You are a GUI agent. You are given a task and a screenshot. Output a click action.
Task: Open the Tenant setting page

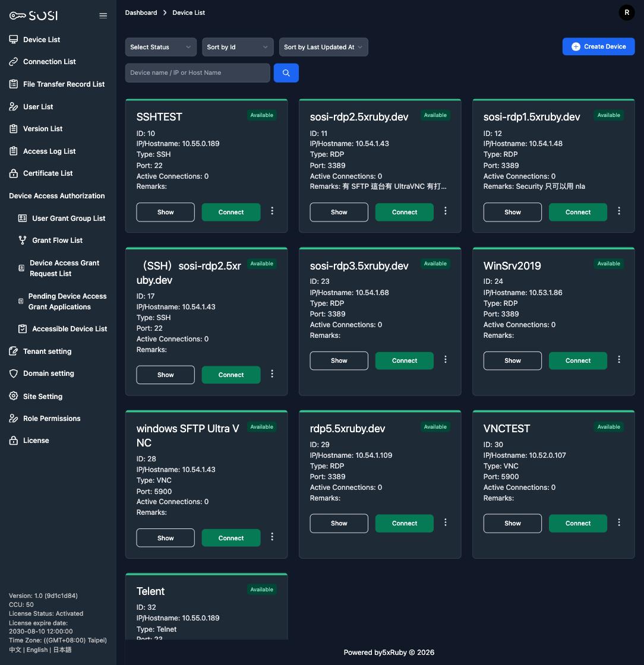click(47, 351)
